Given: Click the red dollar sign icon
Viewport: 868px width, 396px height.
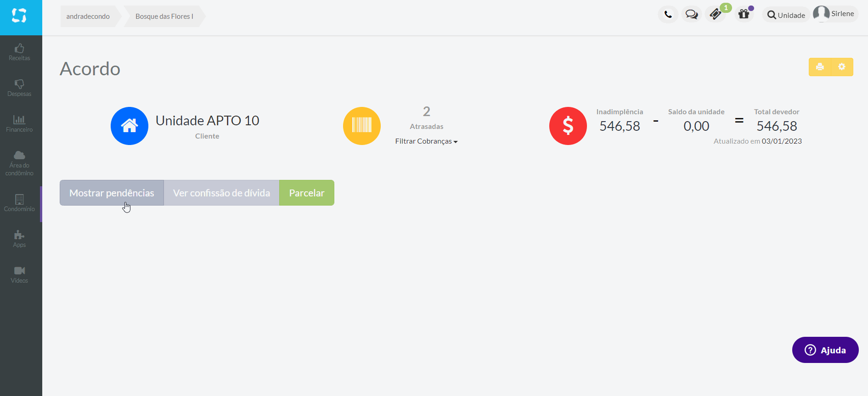Looking at the screenshot, I should [568, 126].
